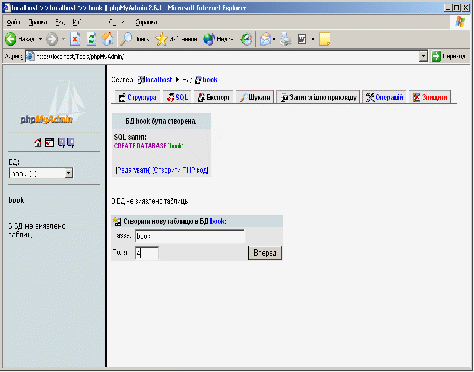Open the Шукати search tab
The height and width of the screenshot is (372, 474).
coord(255,97)
